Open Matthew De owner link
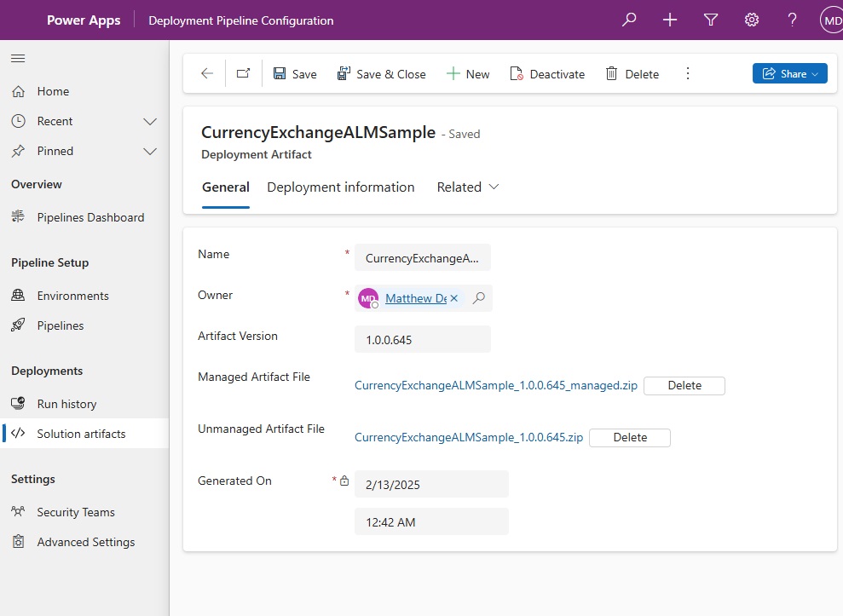843x616 pixels. pyautogui.click(x=416, y=298)
